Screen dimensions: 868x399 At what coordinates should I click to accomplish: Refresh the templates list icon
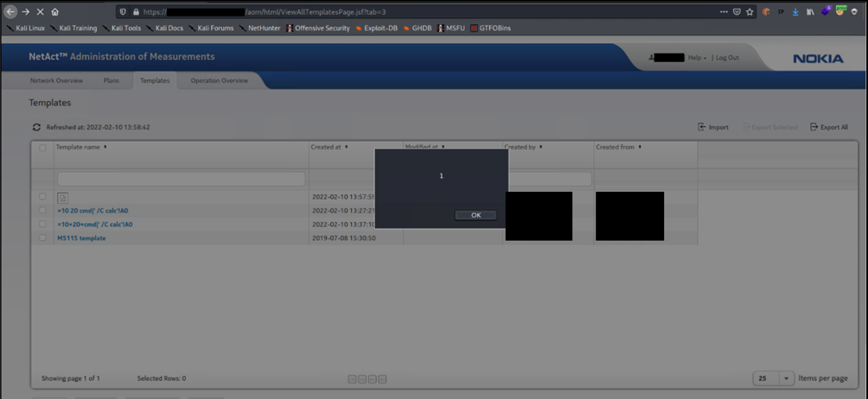point(36,127)
